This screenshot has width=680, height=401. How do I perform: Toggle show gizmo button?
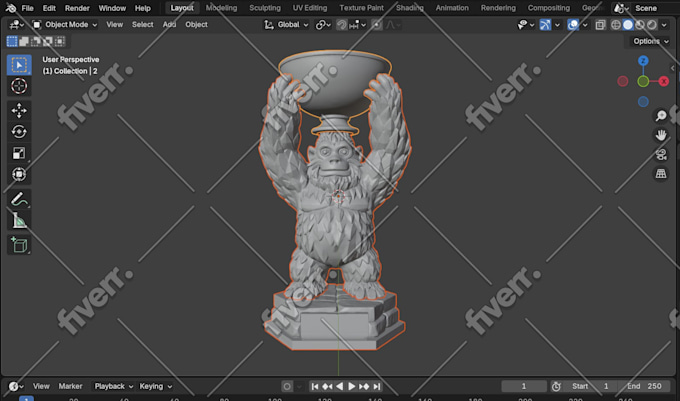click(x=545, y=25)
